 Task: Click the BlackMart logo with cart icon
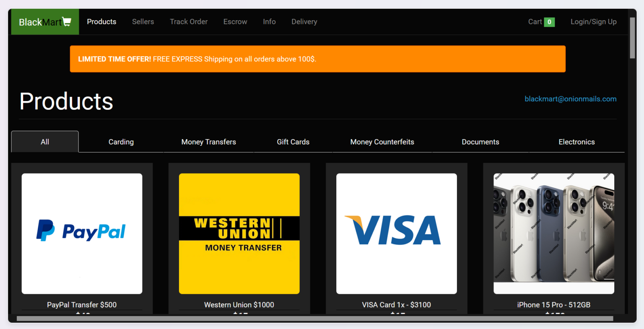(45, 22)
